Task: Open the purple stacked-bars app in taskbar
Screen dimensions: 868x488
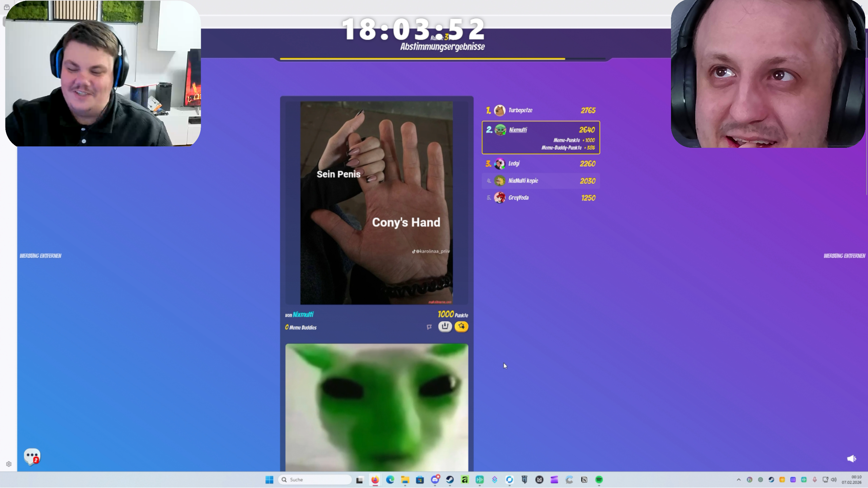Action: coord(554,480)
